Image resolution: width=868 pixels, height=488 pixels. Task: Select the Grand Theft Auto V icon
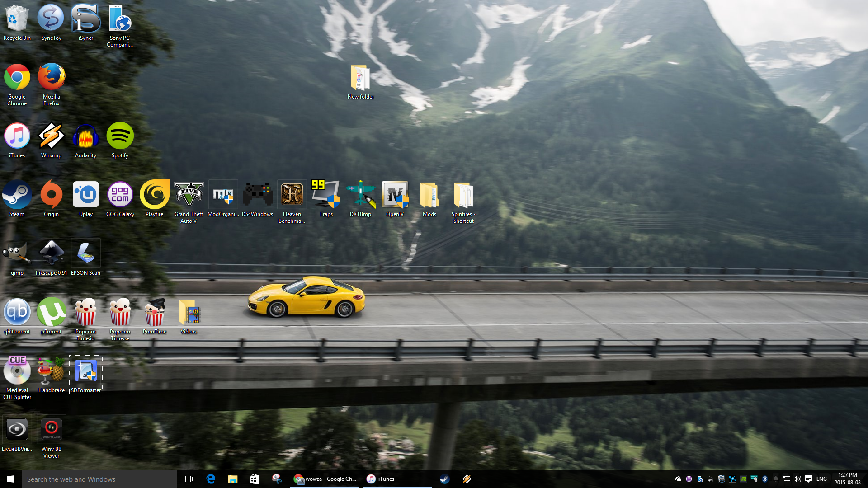189,202
